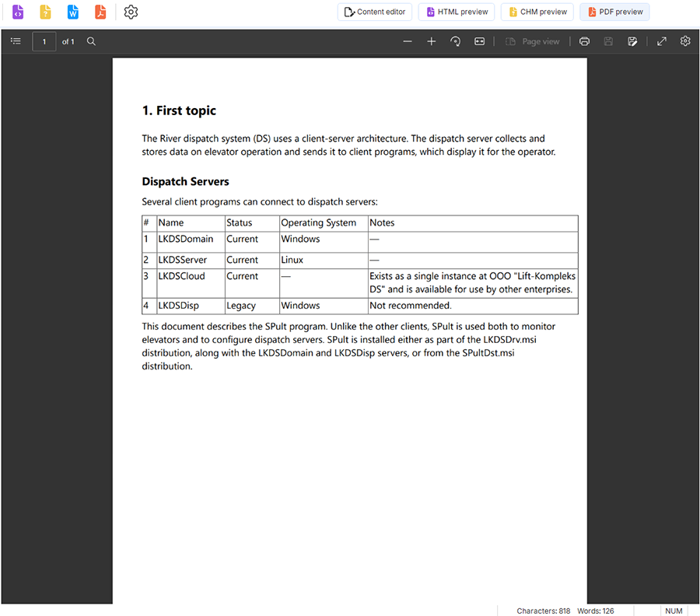
Task: Click Words: 126 in status bar
Action: pos(596,611)
